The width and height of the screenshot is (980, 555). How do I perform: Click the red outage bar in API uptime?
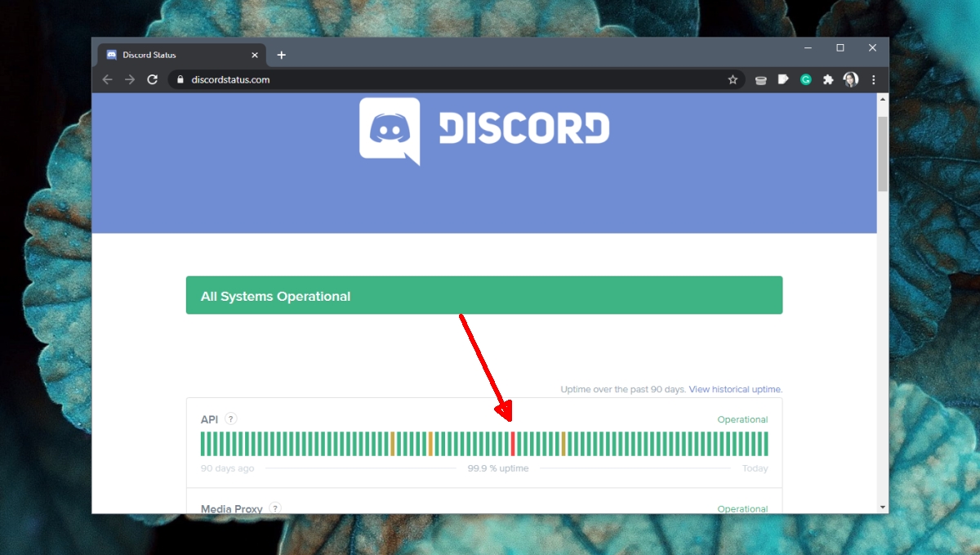pos(513,444)
